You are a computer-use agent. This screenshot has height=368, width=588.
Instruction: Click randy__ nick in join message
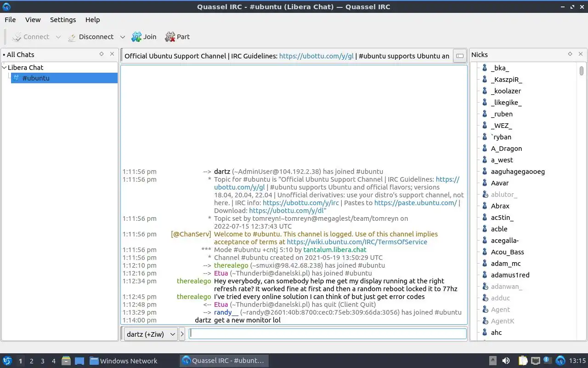pyautogui.click(x=226, y=312)
